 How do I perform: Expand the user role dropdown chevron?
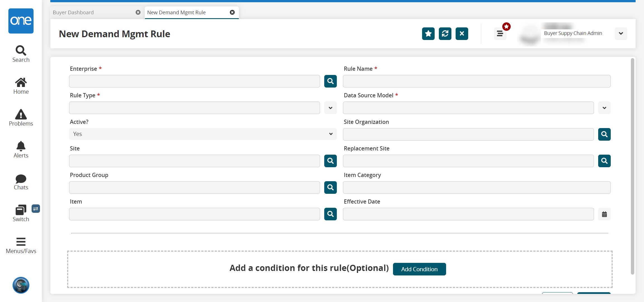click(x=621, y=34)
